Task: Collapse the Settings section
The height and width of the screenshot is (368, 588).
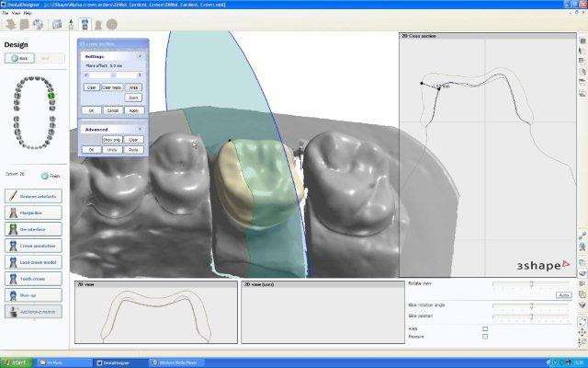Action: 140,56
